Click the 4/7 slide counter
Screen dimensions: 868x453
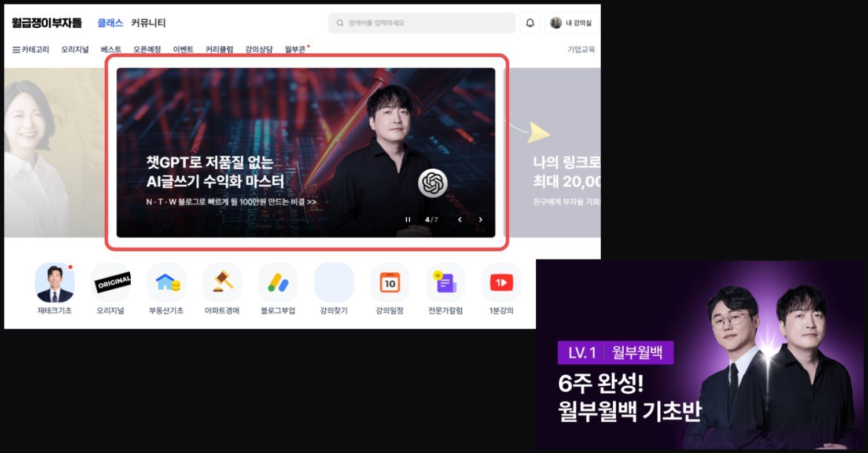(432, 220)
